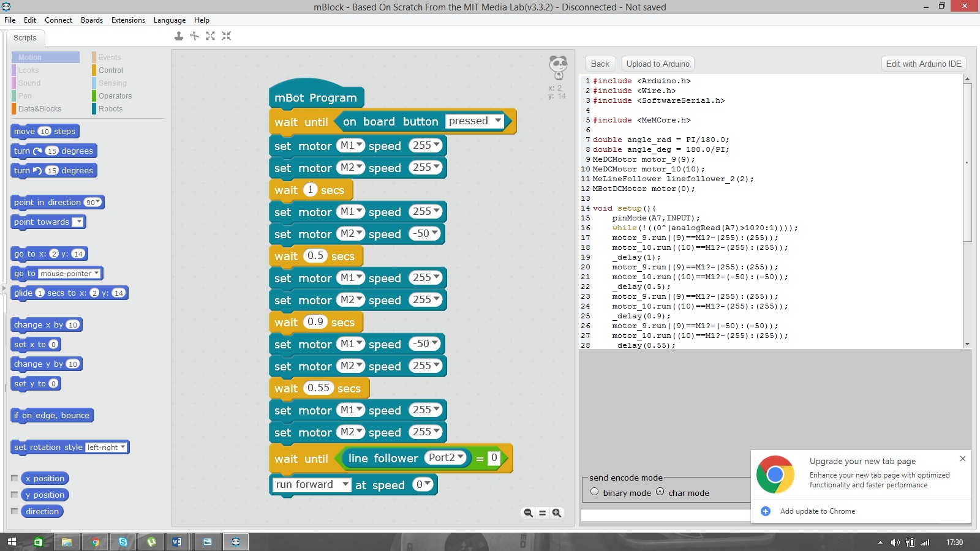The image size is (980, 551).
Task: Select the duplicate stamp tool icon
Action: click(x=178, y=36)
